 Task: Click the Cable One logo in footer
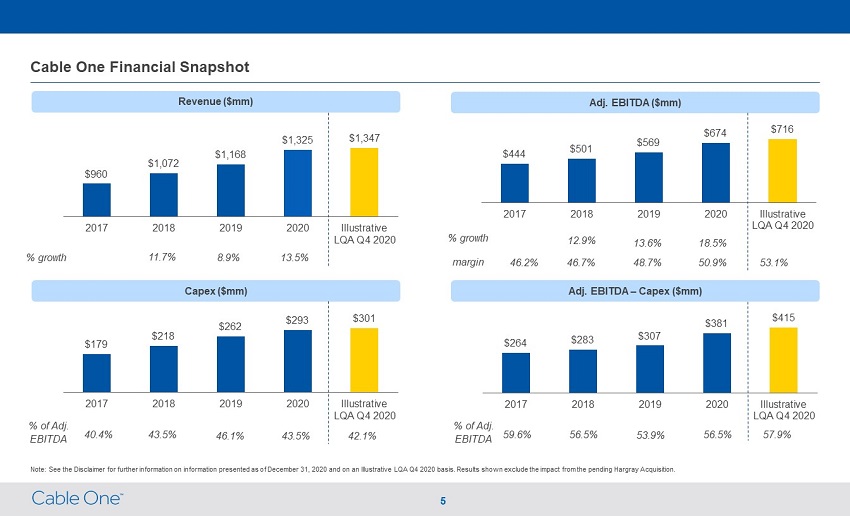(78, 498)
